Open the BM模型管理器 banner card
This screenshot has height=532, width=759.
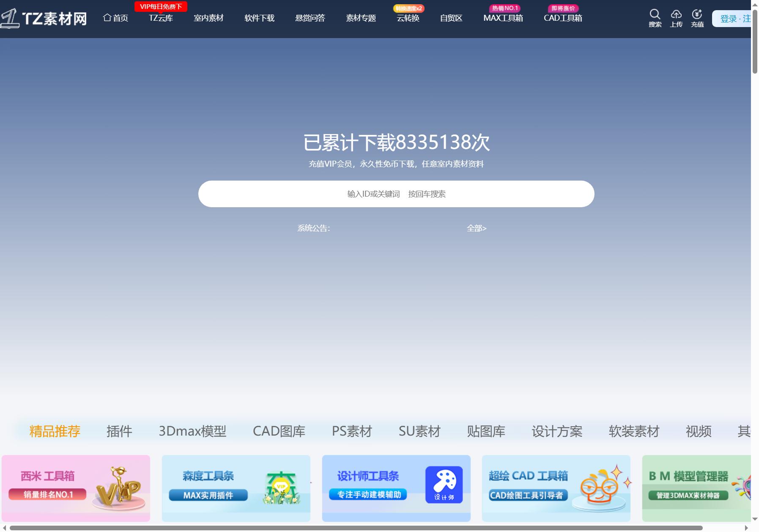696,488
